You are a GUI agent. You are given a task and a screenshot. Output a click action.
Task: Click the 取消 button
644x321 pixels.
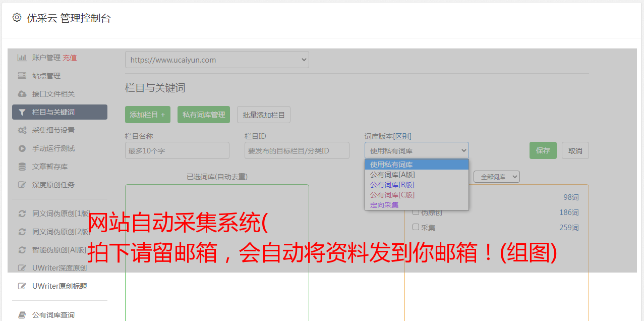click(575, 150)
